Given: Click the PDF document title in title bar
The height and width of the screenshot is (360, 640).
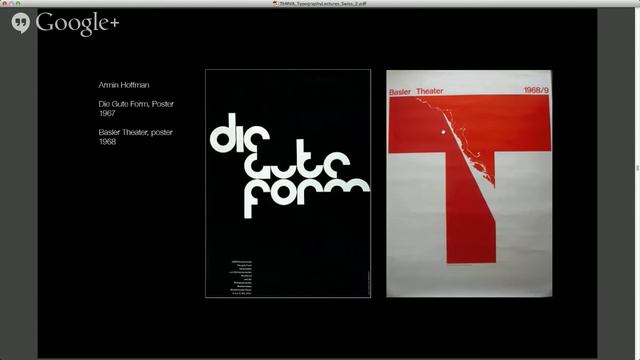Looking at the screenshot, I should [322, 3].
